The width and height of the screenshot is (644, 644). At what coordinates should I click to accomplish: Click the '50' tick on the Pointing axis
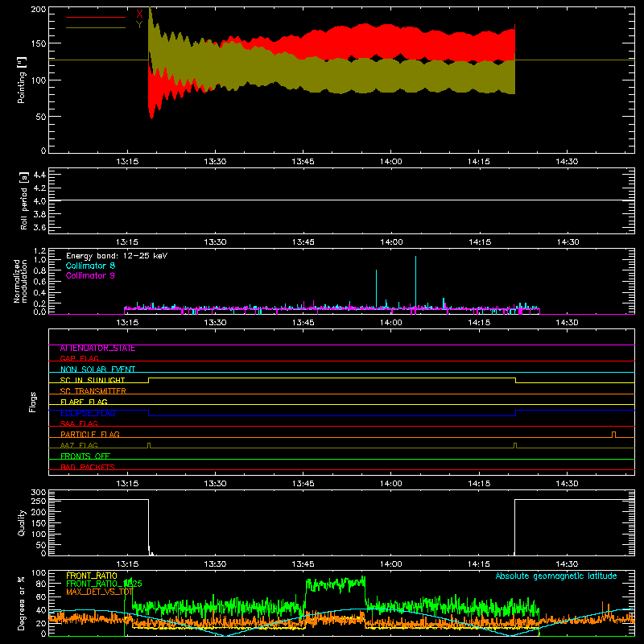[41, 117]
